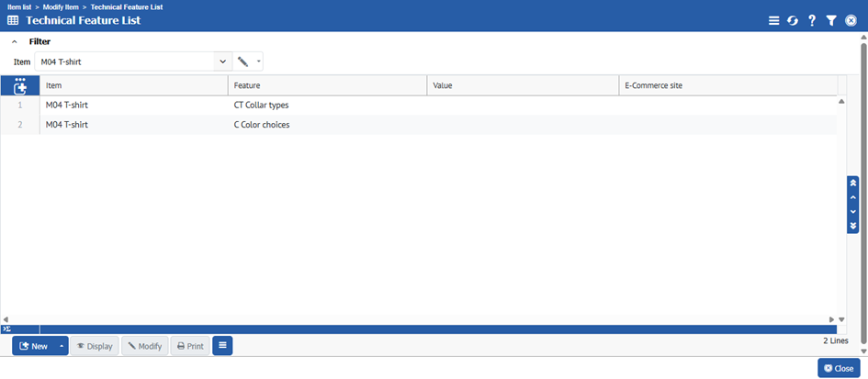
Task: Click the refresh icon in the header
Action: click(793, 20)
